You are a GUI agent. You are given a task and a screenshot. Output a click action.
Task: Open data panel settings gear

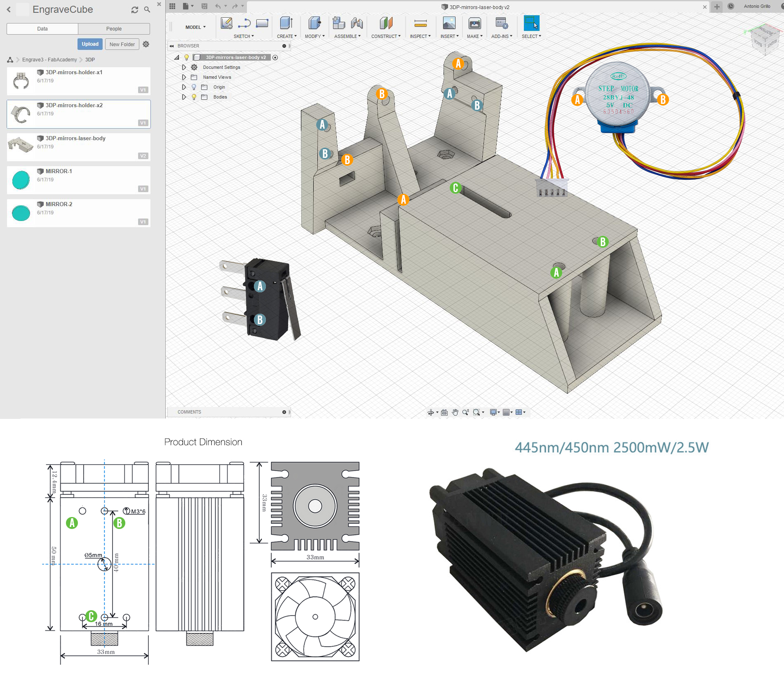tap(146, 44)
